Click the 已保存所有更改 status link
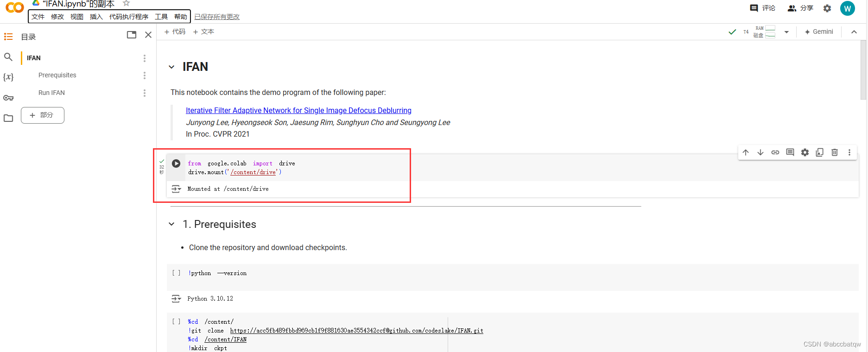Screen dimensions: 868x352 point(217,17)
